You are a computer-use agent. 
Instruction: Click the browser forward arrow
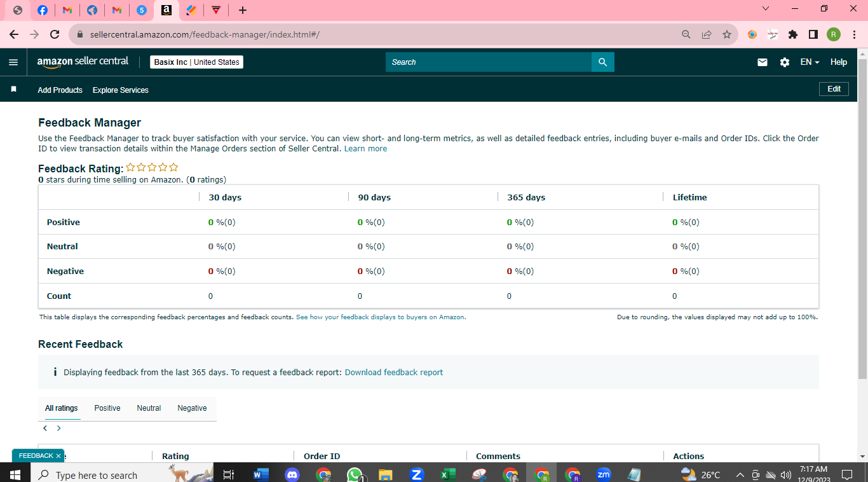pos(34,34)
